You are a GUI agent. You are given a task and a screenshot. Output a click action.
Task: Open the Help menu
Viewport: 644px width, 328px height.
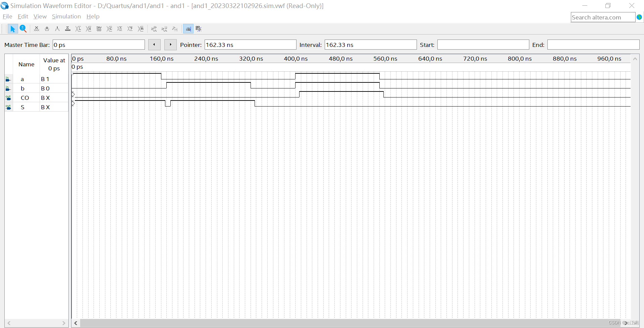(x=93, y=16)
